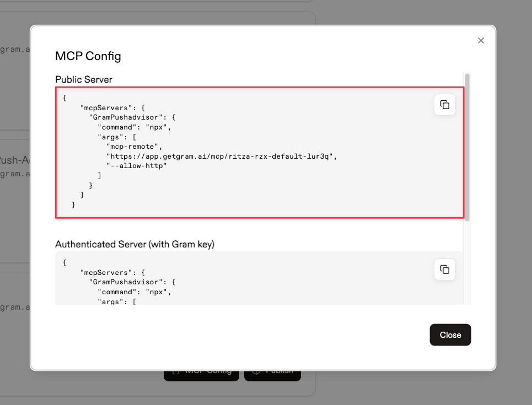Click "GramPushadvisor" key in Public Server block

[x=126, y=117]
